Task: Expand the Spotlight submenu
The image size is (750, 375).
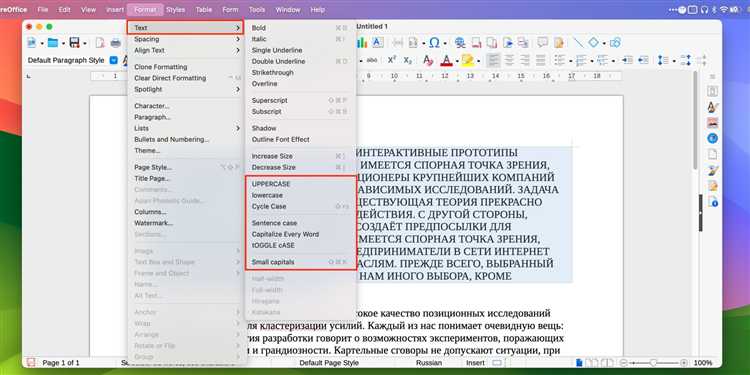Action: pos(187,89)
